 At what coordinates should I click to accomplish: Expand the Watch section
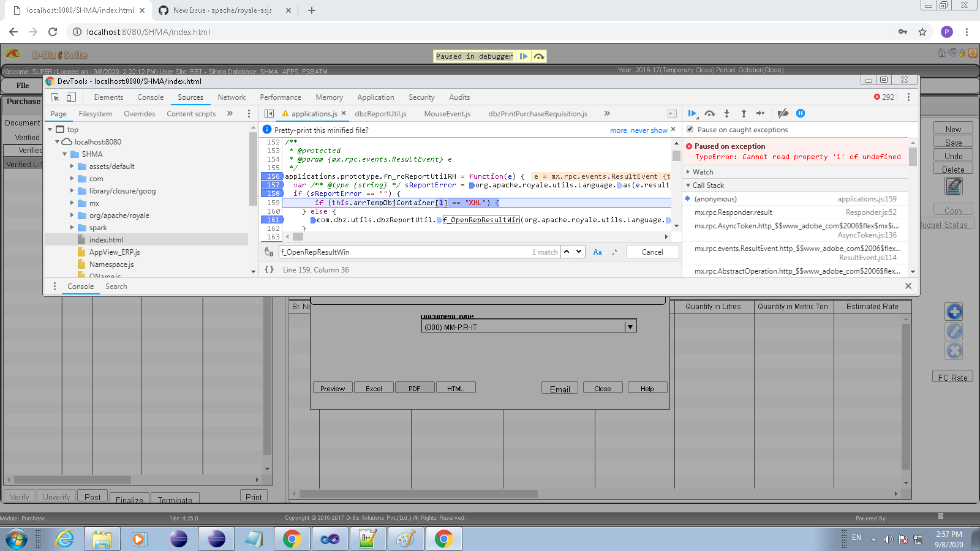703,172
